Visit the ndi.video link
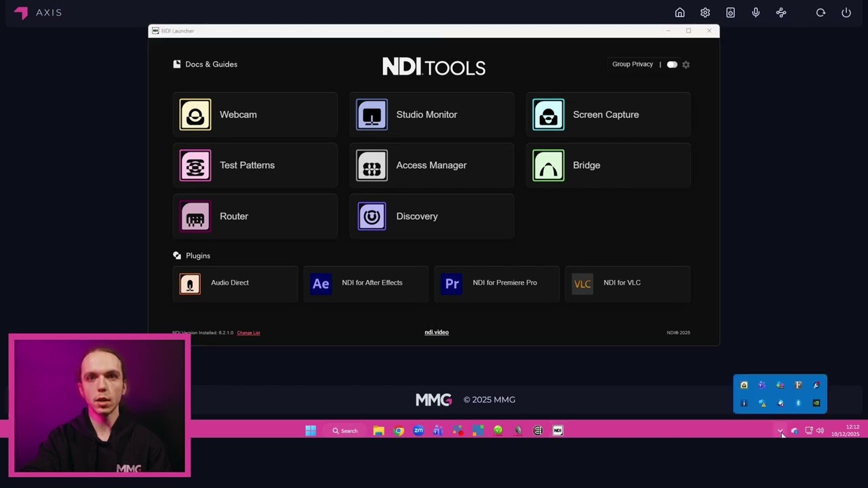The image size is (868, 488). pos(437,332)
